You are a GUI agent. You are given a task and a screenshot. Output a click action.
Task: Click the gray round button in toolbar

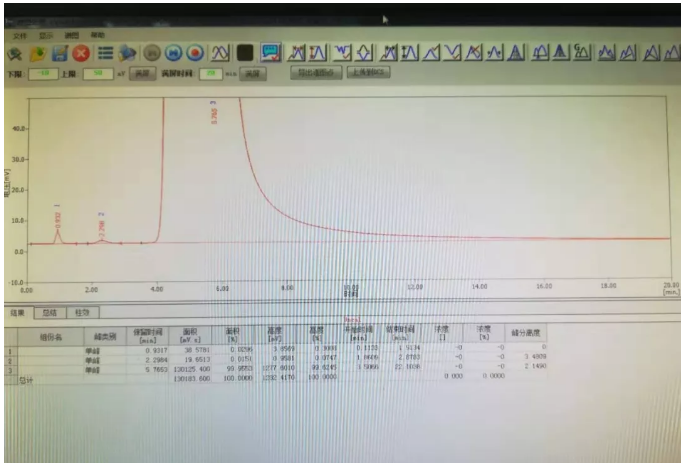153,53
